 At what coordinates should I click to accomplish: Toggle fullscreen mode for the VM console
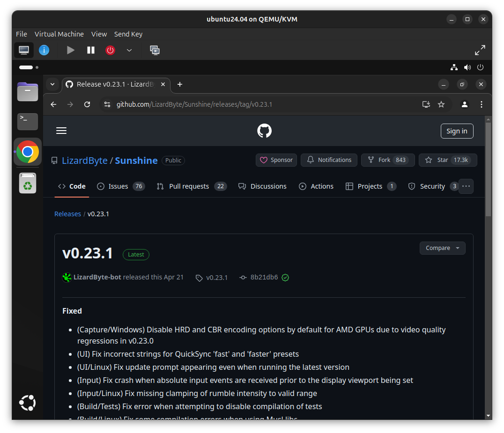[480, 49]
